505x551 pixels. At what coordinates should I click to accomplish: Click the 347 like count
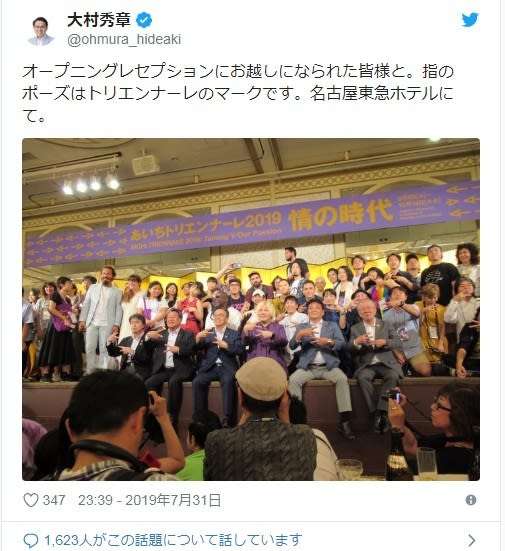click(x=54, y=500)
